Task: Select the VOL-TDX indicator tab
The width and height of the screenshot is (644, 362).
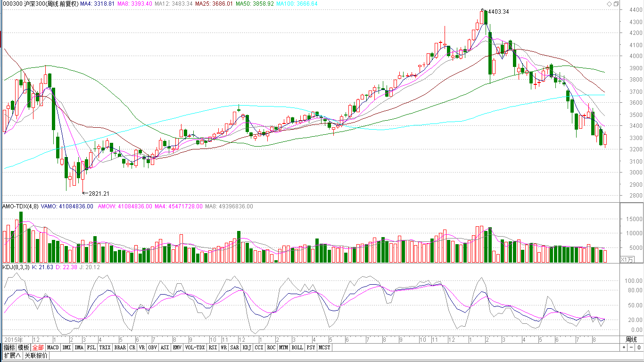Action: click(x=195, y=347)
